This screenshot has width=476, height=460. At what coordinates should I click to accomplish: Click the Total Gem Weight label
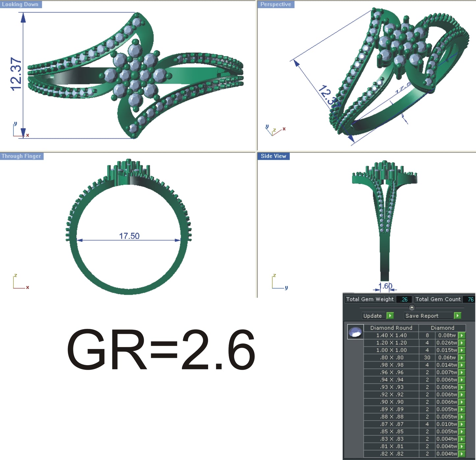tap(370, 299)
